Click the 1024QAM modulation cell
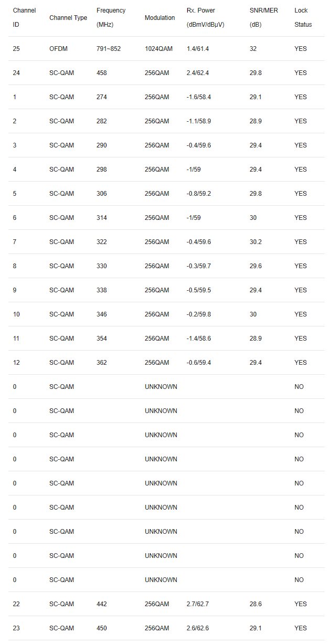The height and width of the screenshot is (644, 332). tap(158, 49)
